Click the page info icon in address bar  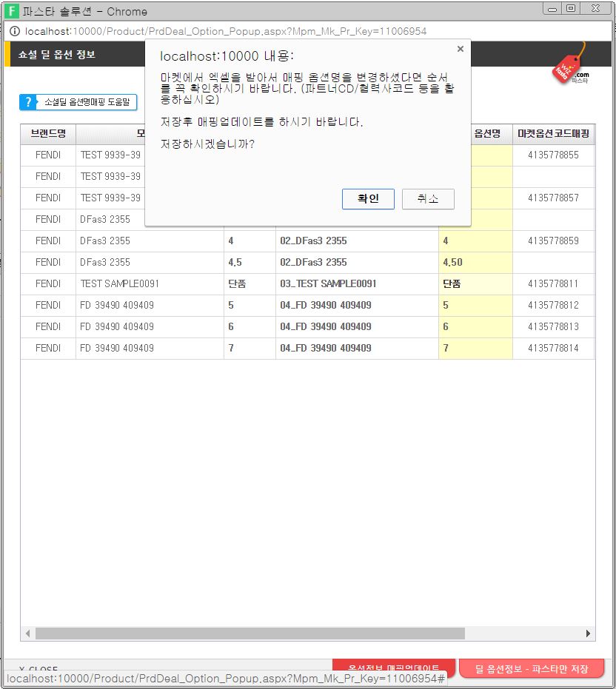point(14,31)
